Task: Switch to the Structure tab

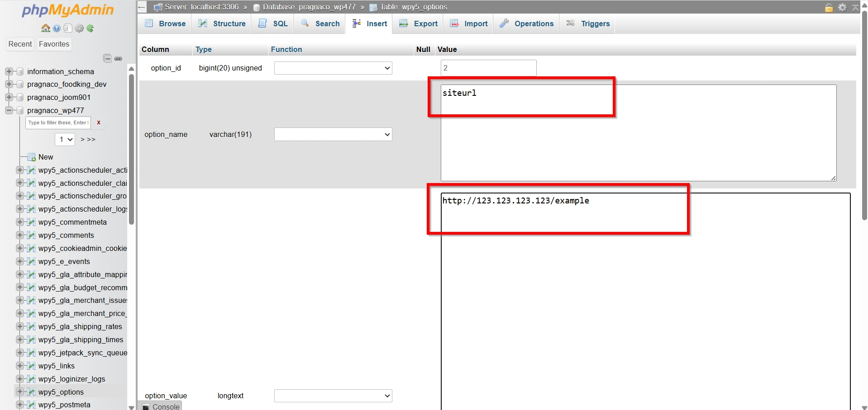Action: pos(222,24)
